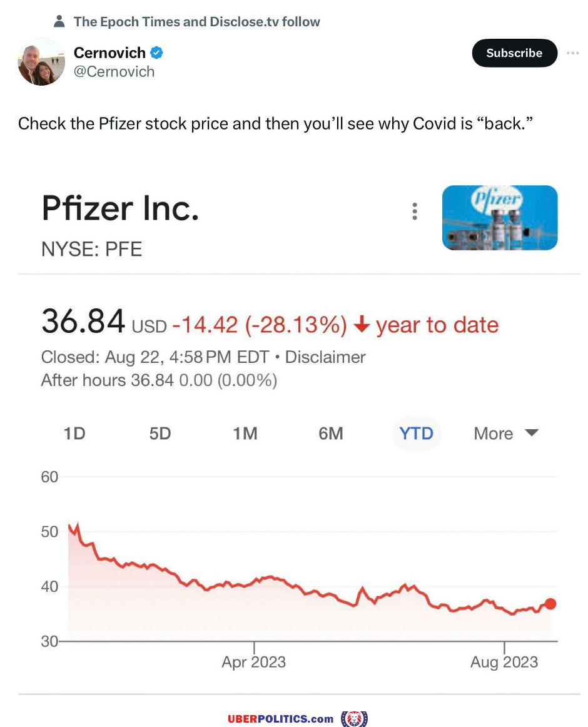Viewport: 588px width, 727px height.
Task: Click the lion emblem logo at the bottom
Action: click(x=354, y=719)
